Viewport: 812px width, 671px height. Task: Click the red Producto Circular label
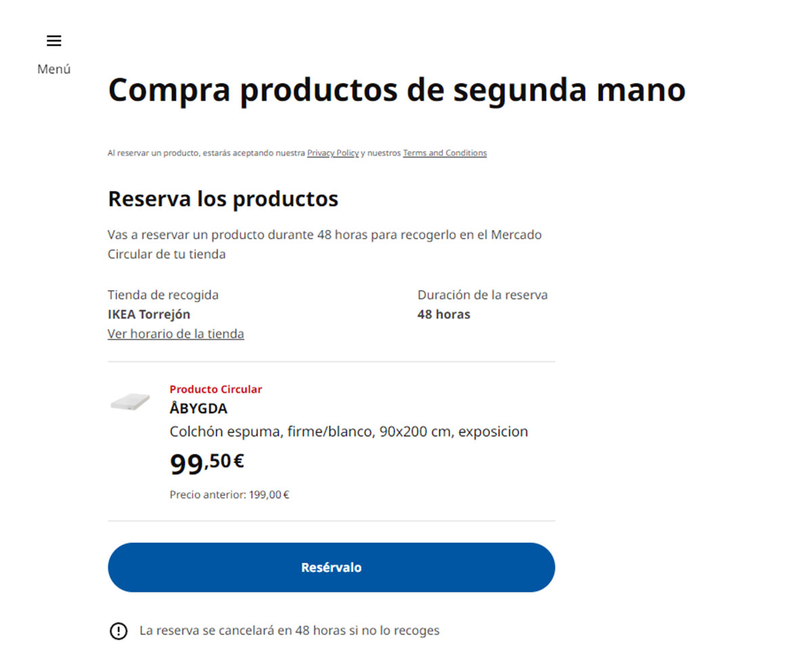pos(215,390)
